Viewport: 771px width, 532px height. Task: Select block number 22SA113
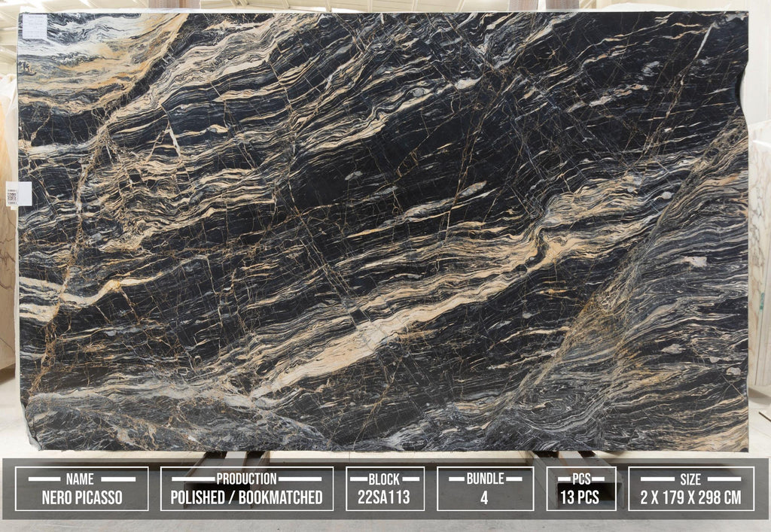click(384, 497)
